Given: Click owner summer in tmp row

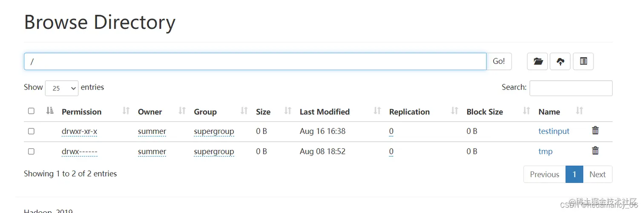Looking at the screenshot, I should tap(152, 151).
